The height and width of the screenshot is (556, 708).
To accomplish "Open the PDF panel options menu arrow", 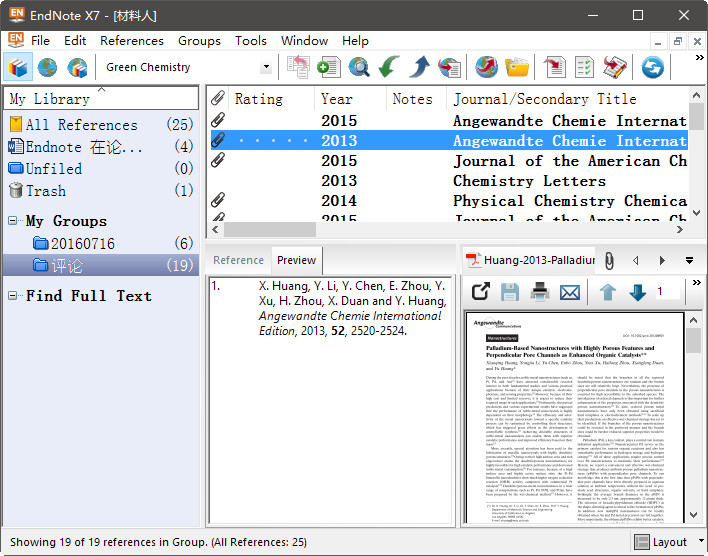I will point(689,261).
